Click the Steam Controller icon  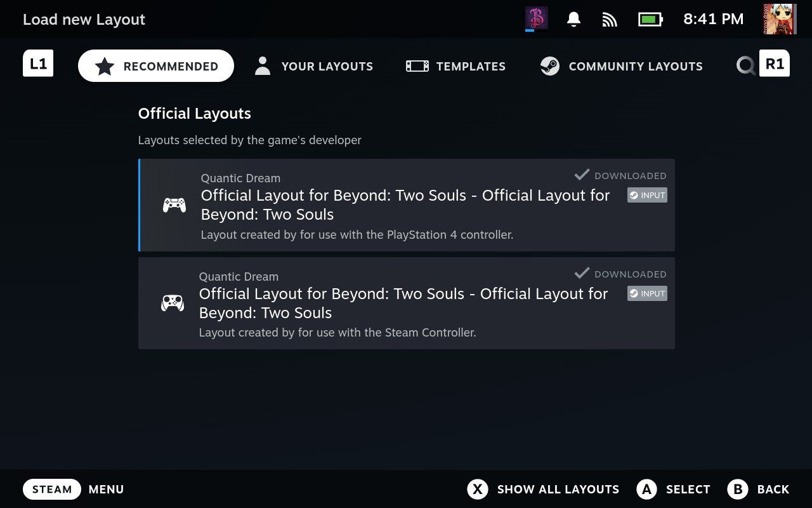173,304
